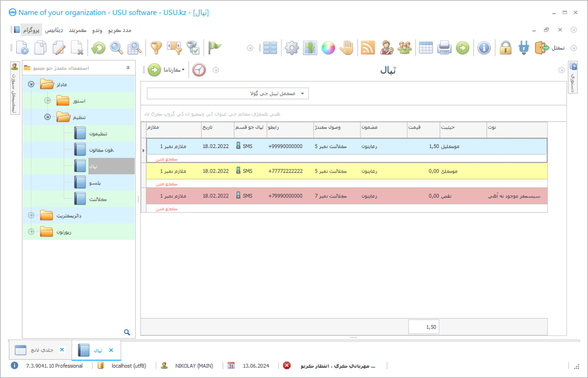Expand the استور folder node
588x378 pixels.
pos(48,100)
